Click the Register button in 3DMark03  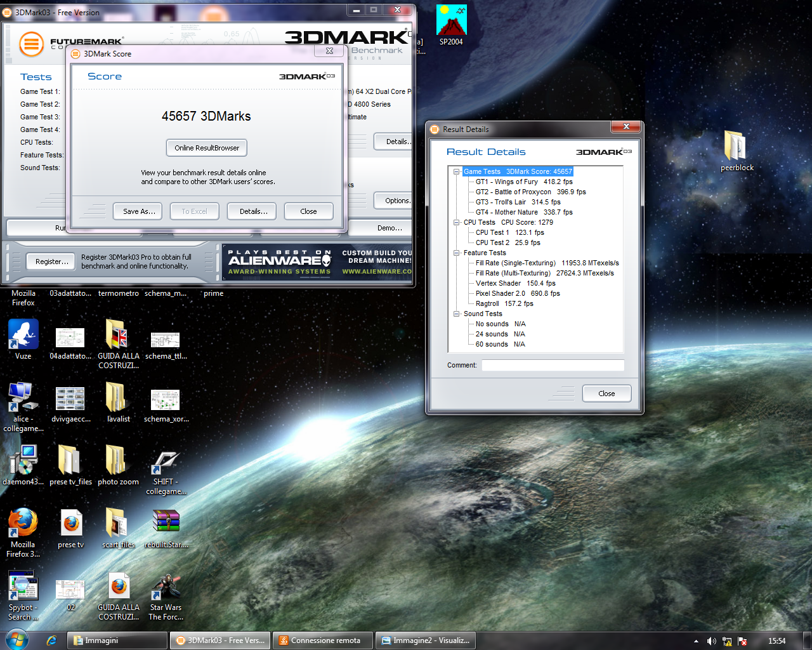pos(52,262)
